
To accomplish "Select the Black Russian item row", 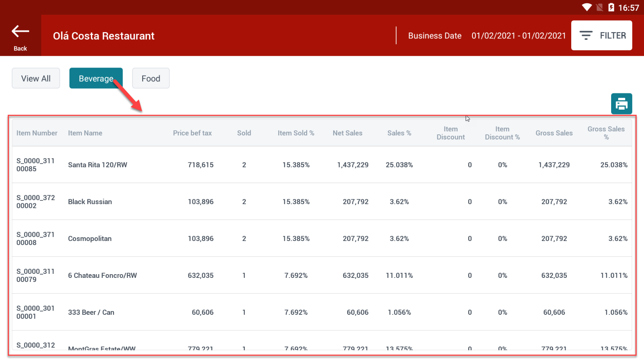I will point(90,202).
